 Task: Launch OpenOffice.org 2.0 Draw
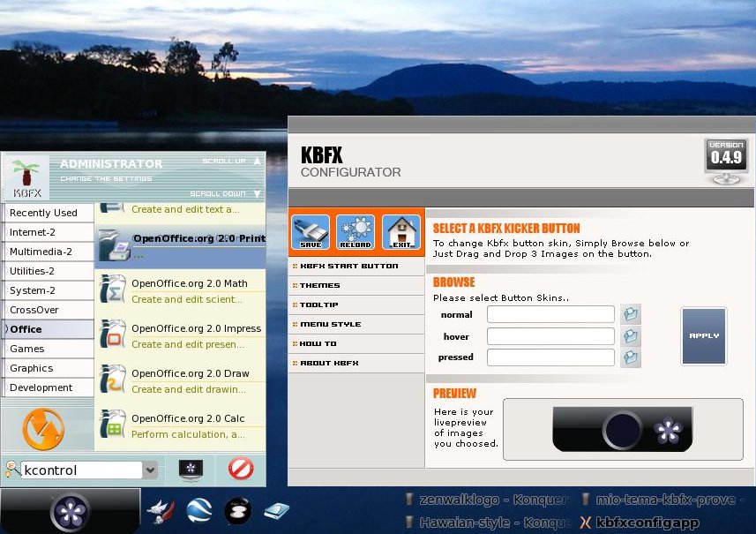(180, 381)
